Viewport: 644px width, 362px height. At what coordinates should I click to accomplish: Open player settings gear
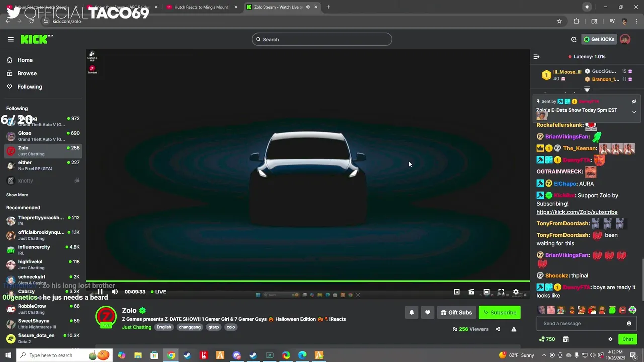point(516,292)
